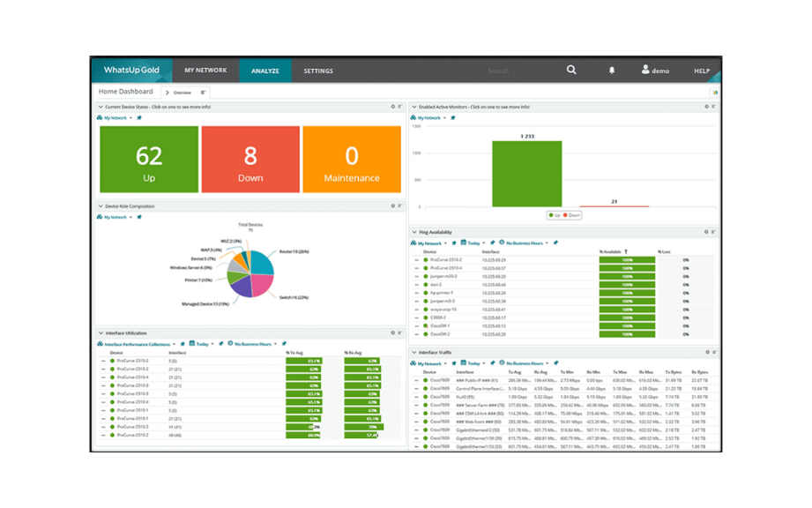Open the notifications bell
Image resolution: width=812 pixels, height=508 pixels.
(612, 71)
